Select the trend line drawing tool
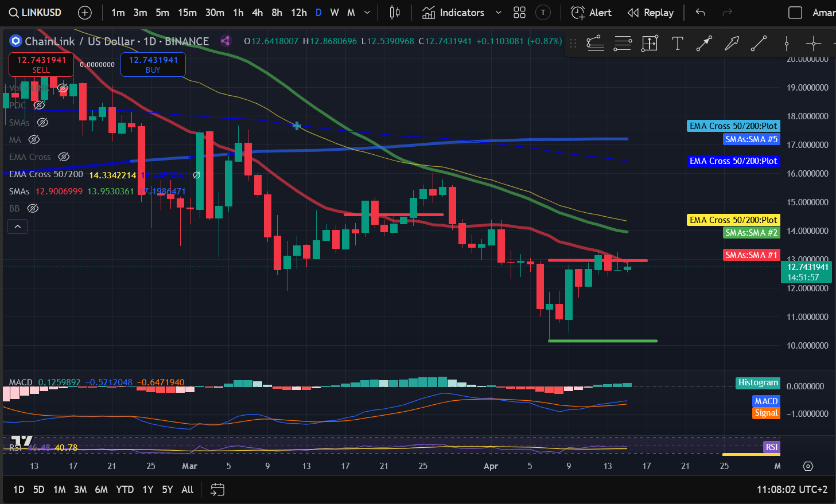The image size is (836, 504). [759, 43]
